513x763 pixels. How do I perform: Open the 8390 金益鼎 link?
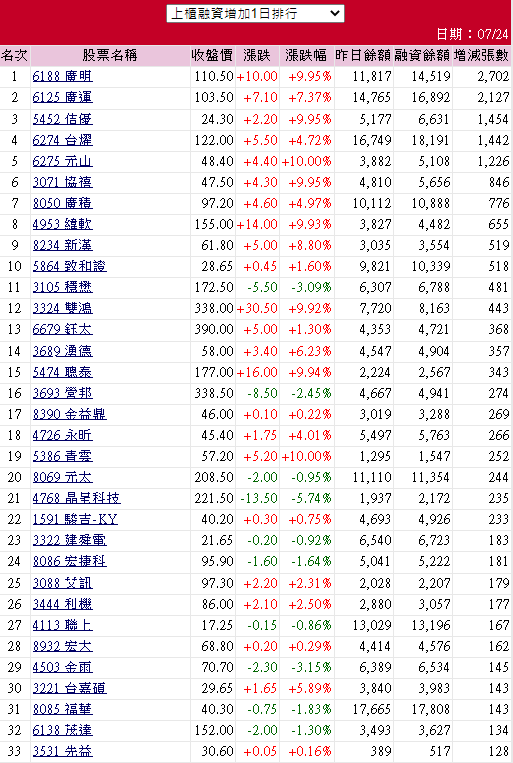[70, 414]
